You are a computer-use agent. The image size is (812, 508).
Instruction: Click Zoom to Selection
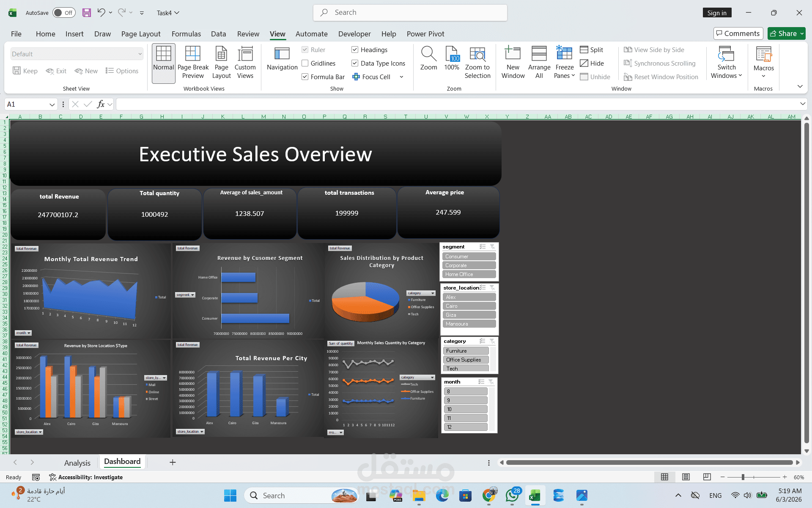click(477, 63)
